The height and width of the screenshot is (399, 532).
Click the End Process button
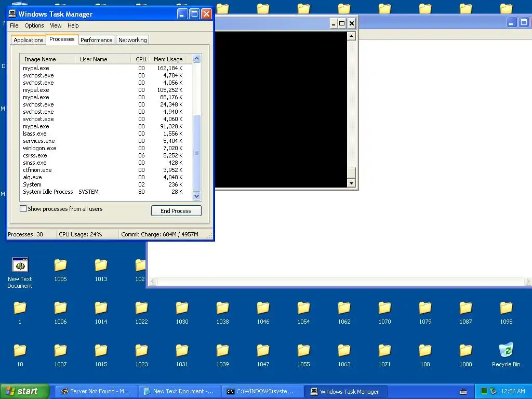(x=176, y=211)
